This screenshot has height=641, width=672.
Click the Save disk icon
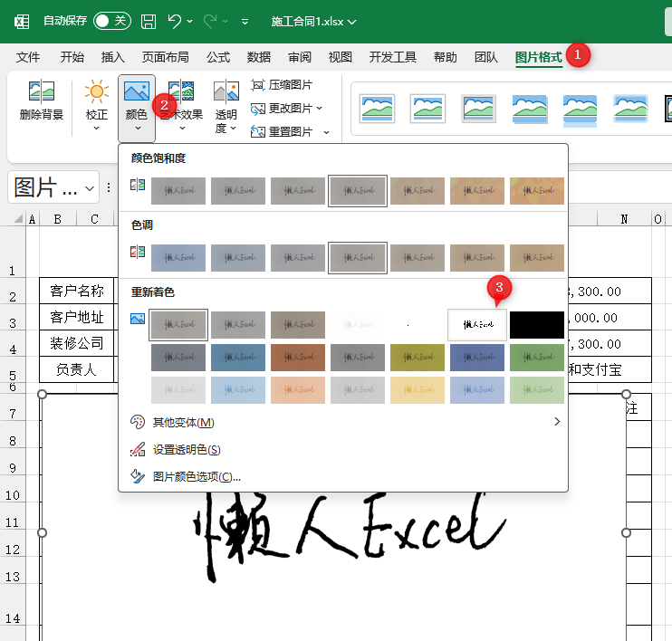click(149, 21)
